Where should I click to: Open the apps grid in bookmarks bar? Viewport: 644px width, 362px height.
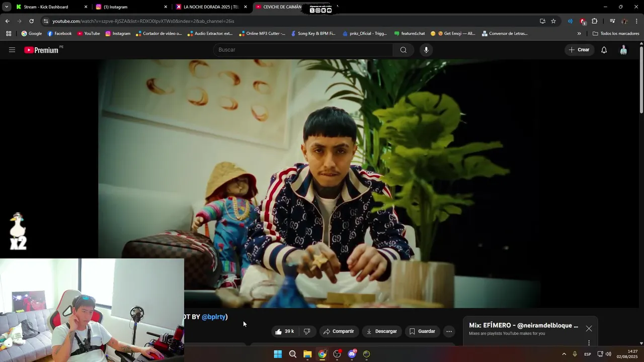click(x=9, y=34)
